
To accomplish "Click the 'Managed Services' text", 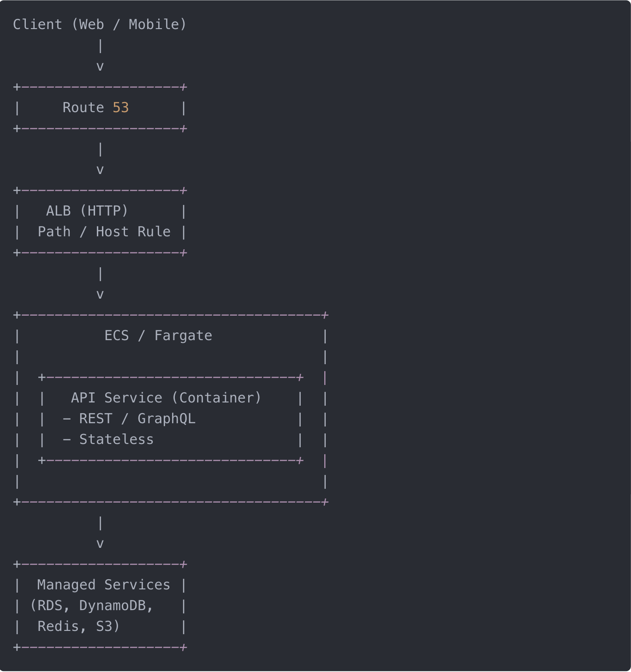I will (x=104, y=585).
